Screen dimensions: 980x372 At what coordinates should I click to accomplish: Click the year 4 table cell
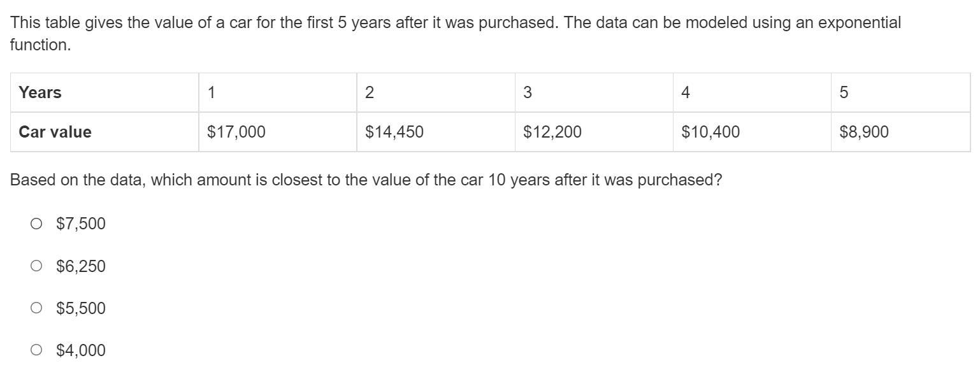coord(751,93)
